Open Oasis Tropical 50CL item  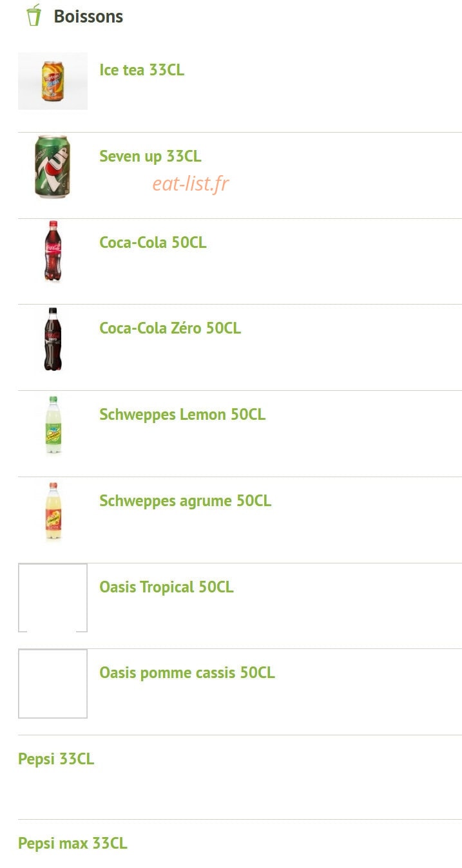point(166,587)
